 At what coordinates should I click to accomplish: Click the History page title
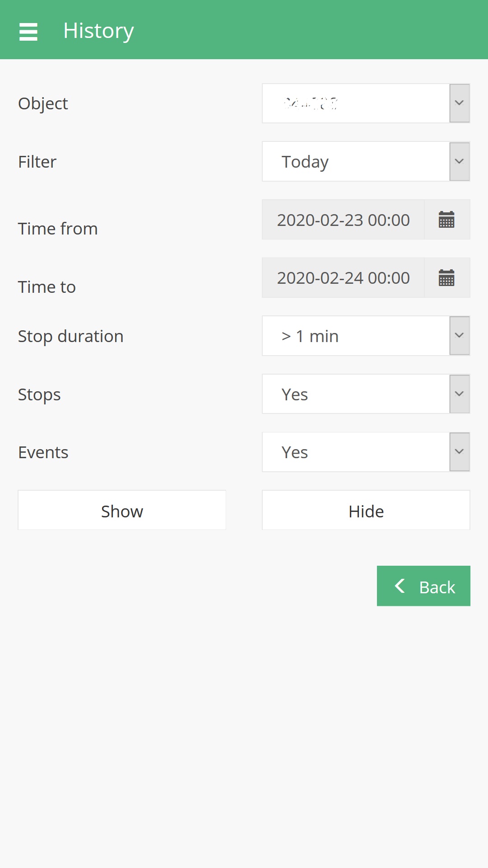[98, 31]
